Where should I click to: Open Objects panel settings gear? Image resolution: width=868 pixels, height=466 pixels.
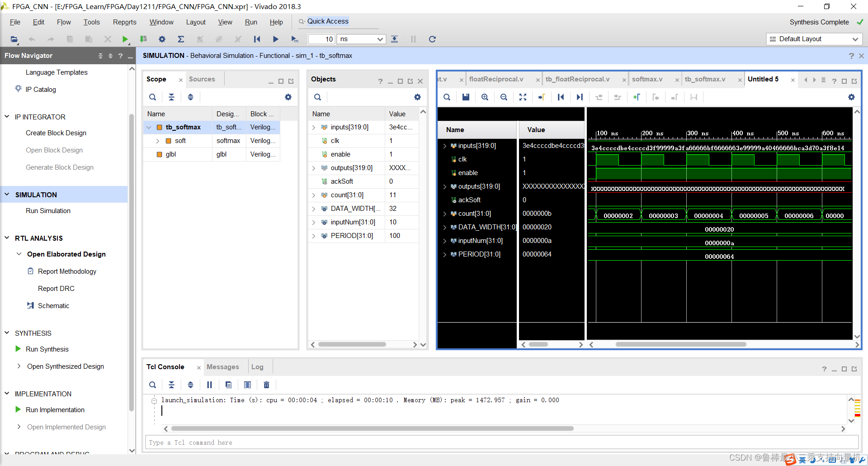pos(417,97)
